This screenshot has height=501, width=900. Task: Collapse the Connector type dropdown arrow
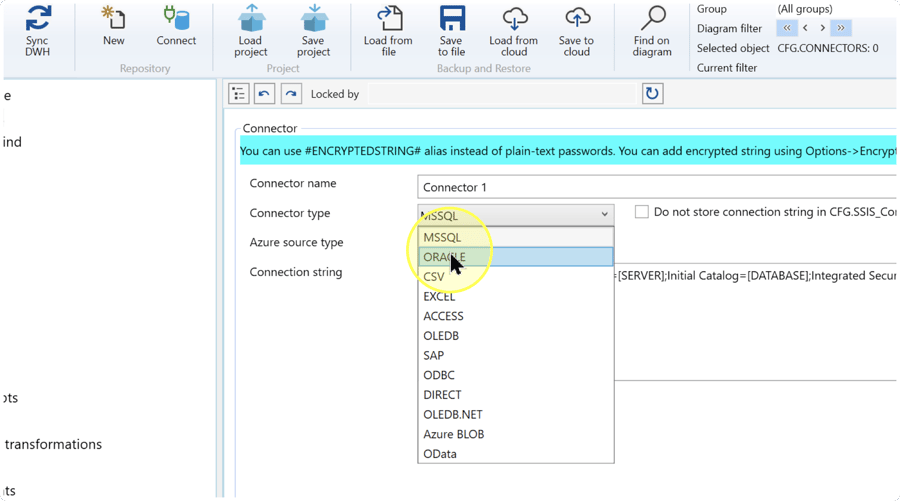(x=604, y=215)
